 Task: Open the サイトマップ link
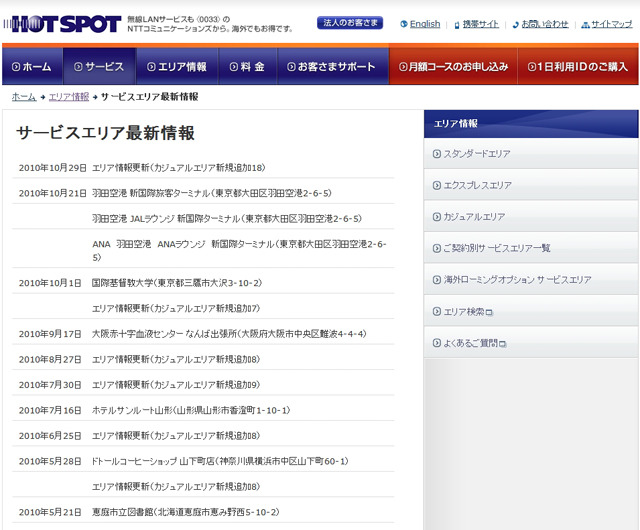click(x=612, y=24)
